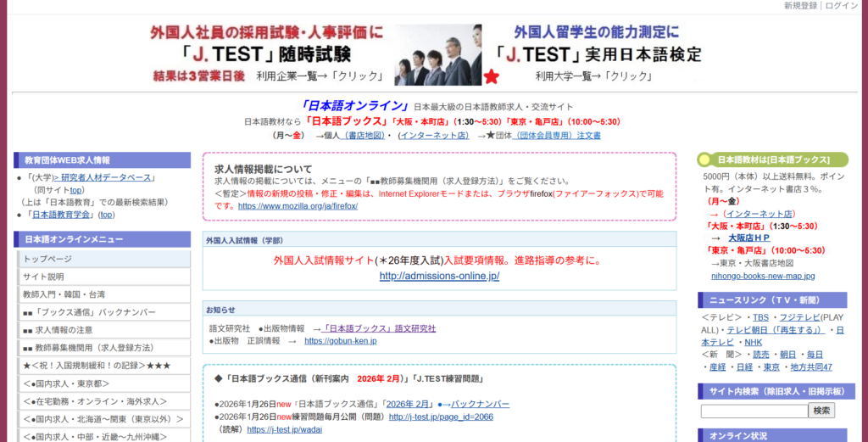Click the ニュースリンク（ＴＶ・新聞）header
The width and height of the screenshot is (868, 442).
pyautogui.click(x=772, y=300)
